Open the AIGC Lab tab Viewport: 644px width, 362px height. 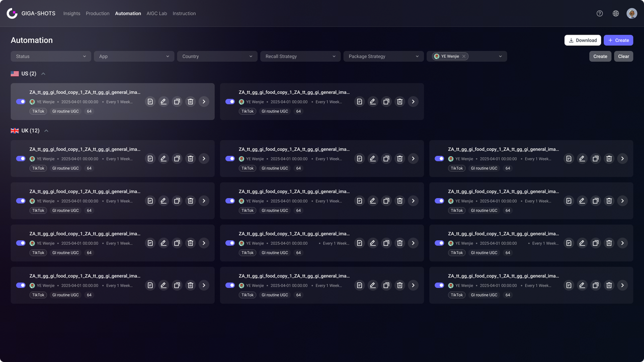156,14
